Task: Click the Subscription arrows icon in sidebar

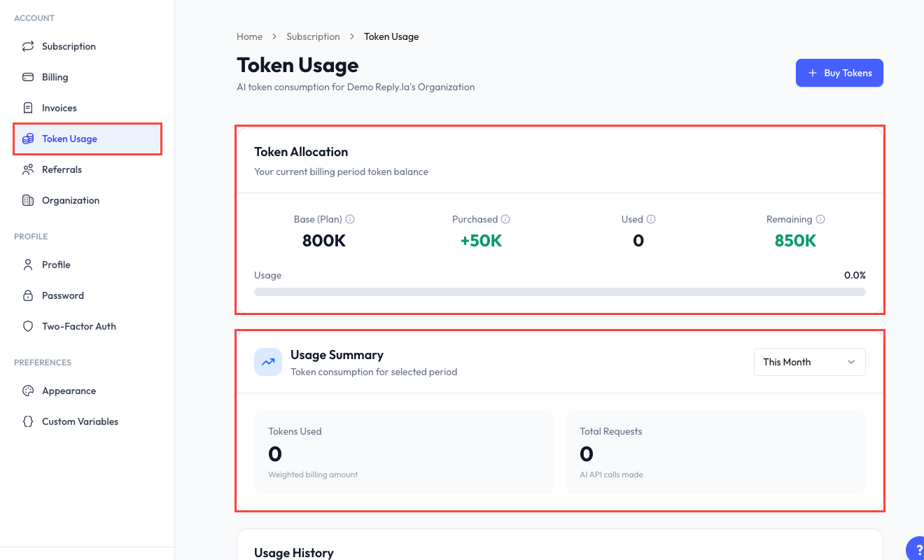Action: [x=28, y=46]
